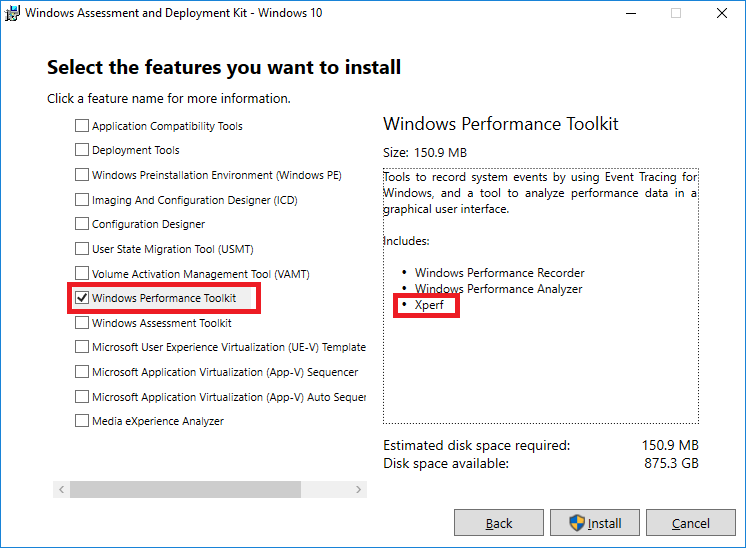746x548 pixels.
Task: Click the shield icon on Install button
Action: [577, 523]
